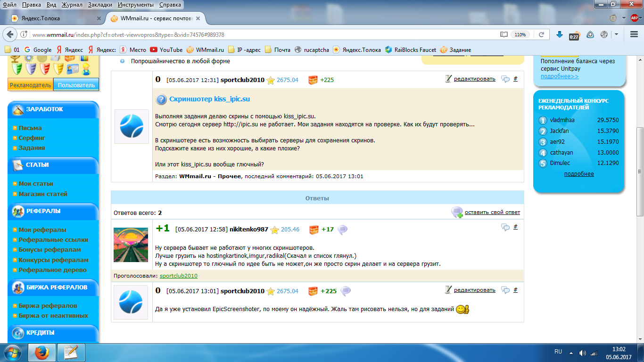Screen dimensions: 644x362
Task: Click the Adblock Plus ABP icon
Action: [634, 18]
